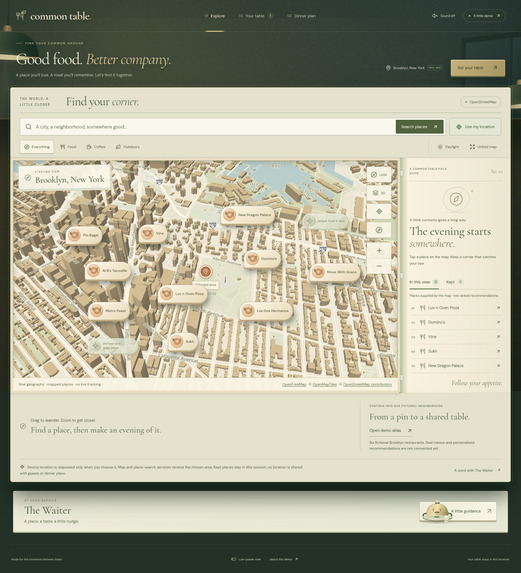
Task: Reset bearing with the compass map control
Action: click(x=379, y=230)
